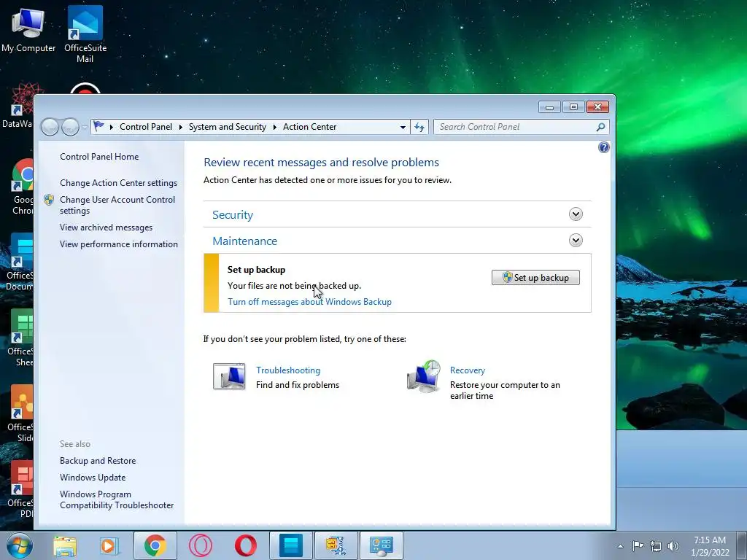This screenshot has height=560, width=747.
Task: Click the Troubleshooting computer icon
Action: pyautogui.click(x=229, y=376)
